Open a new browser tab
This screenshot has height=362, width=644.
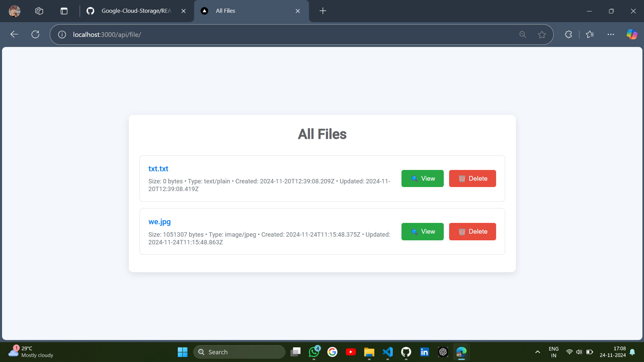tap(323, 11)
